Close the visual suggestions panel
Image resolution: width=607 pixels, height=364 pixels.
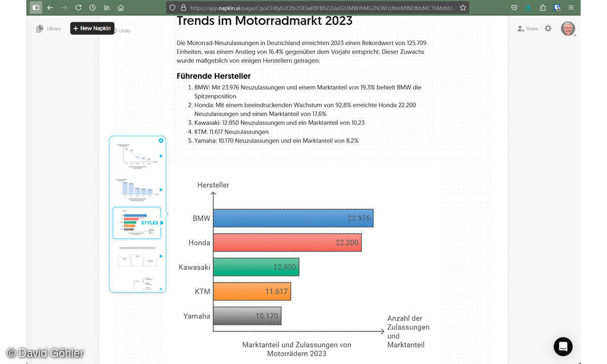(x=161, y=141)
